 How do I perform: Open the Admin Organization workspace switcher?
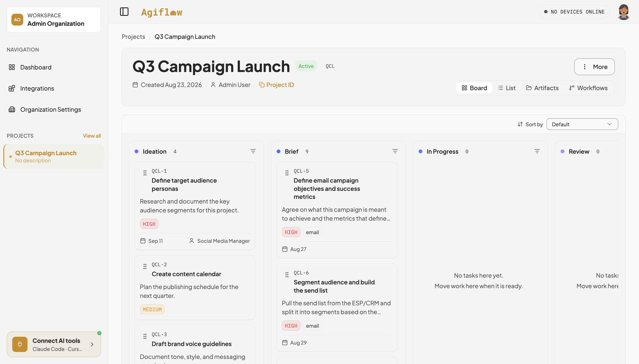pyautogui.click(x=54, y=19)
